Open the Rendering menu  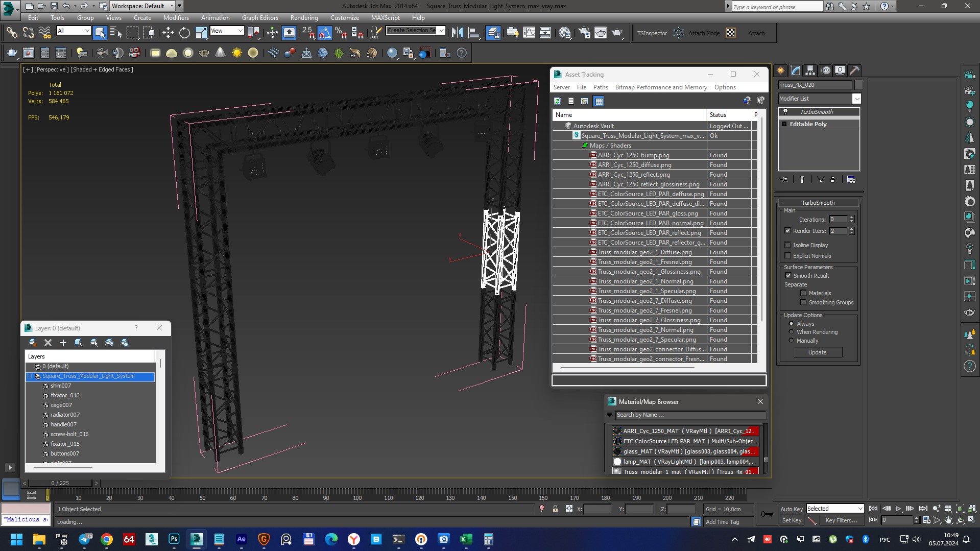tap(304, 18)
